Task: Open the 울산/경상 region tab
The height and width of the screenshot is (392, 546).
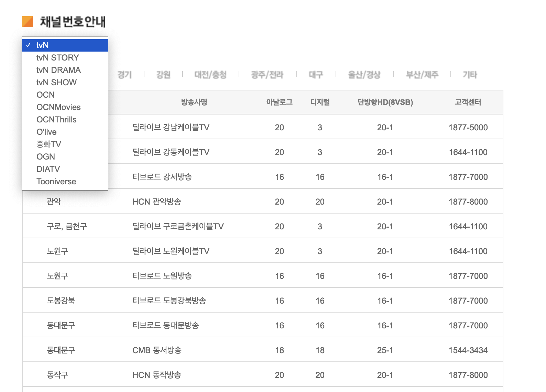Action: [364, 75]
